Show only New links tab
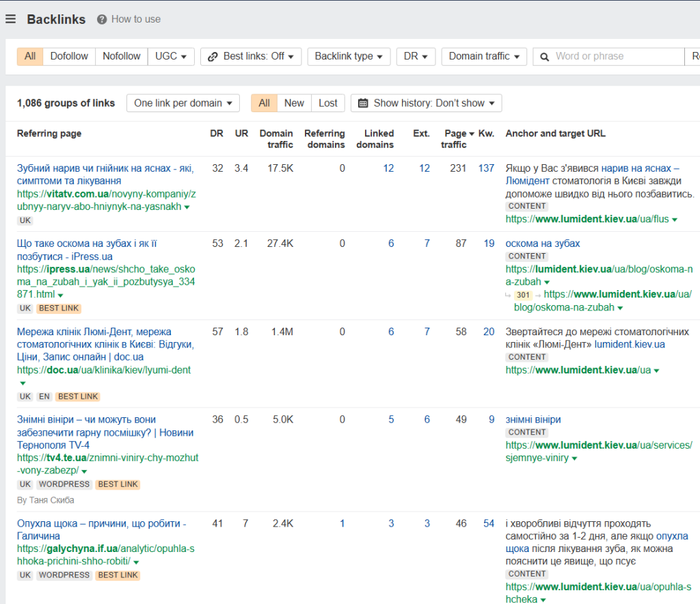 294,103
